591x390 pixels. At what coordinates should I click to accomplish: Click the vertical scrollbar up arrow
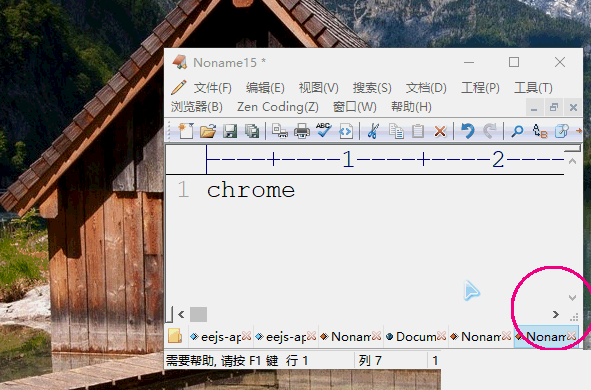click(x=572, y=161)
